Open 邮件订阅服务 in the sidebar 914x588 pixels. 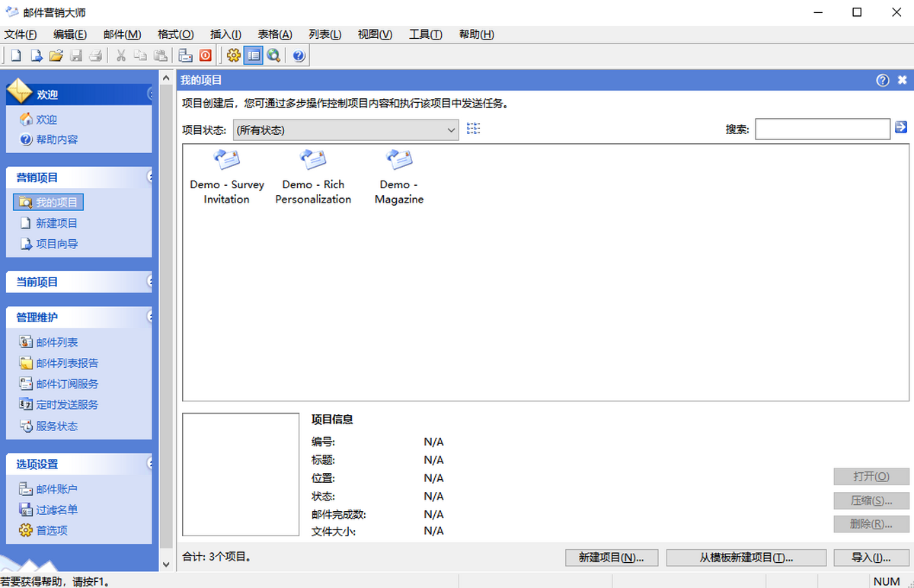click(x=59, y=384)
